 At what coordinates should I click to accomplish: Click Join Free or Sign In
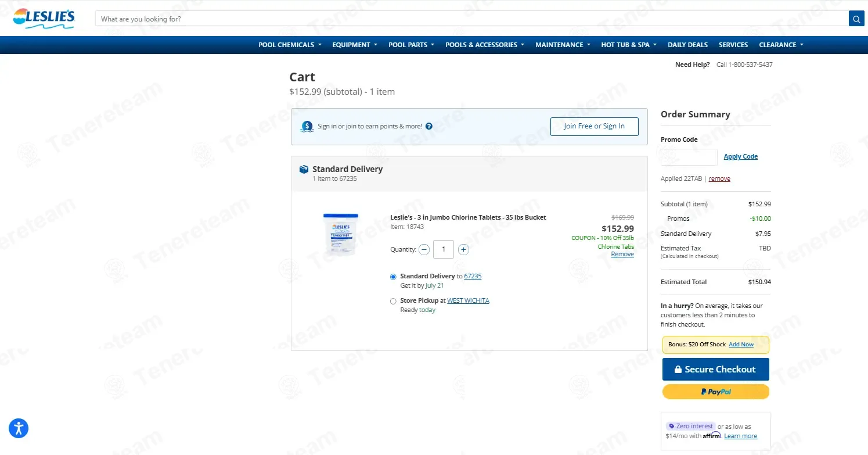(595, 126)
